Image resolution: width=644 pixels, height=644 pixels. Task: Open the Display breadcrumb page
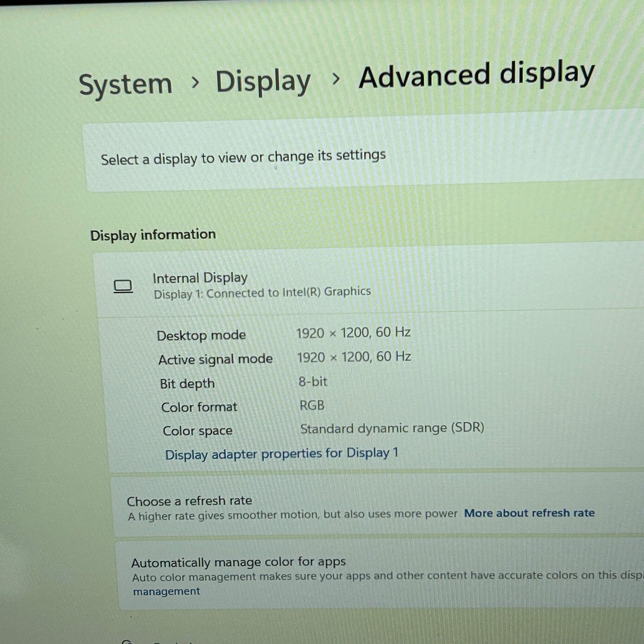point(263,82)
